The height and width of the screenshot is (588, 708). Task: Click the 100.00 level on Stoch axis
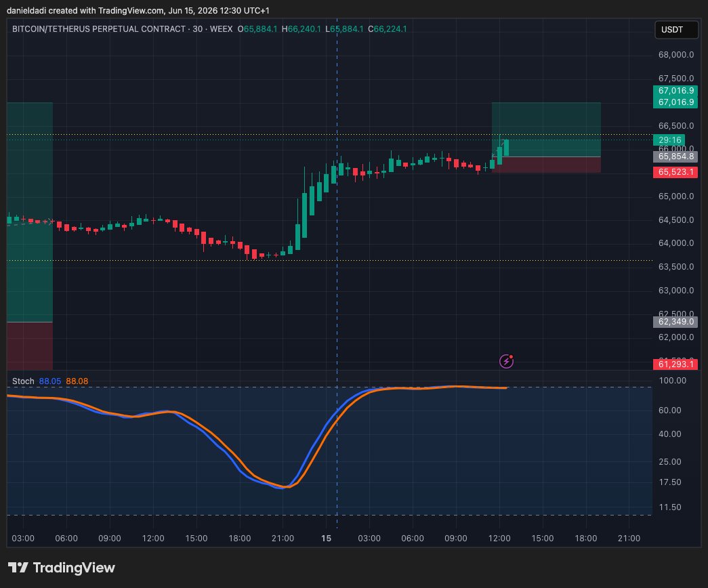pyautogui.click(x=672, y=381)
